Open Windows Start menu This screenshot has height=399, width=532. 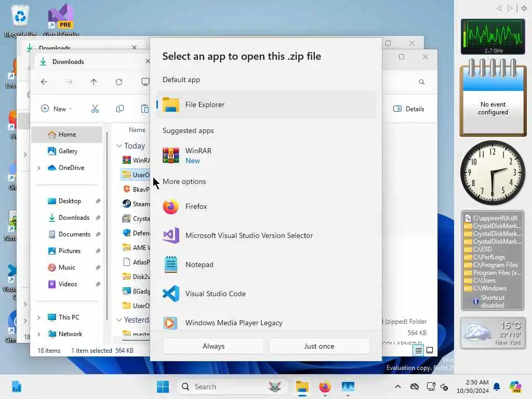click(x=163, y=387)
